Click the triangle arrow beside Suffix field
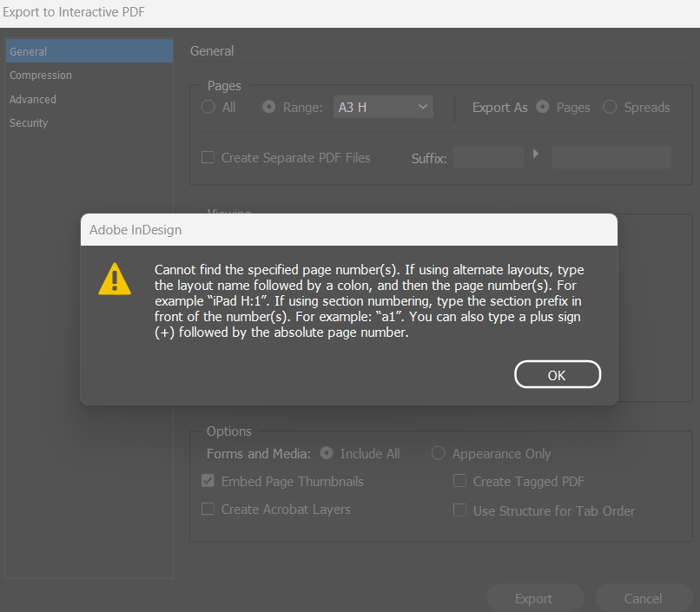This screenshot has width=700, height=612. click(x=536, y=154)
